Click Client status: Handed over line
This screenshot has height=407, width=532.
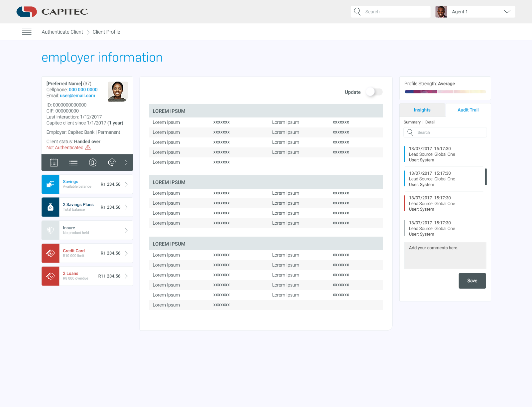point(73,141)
